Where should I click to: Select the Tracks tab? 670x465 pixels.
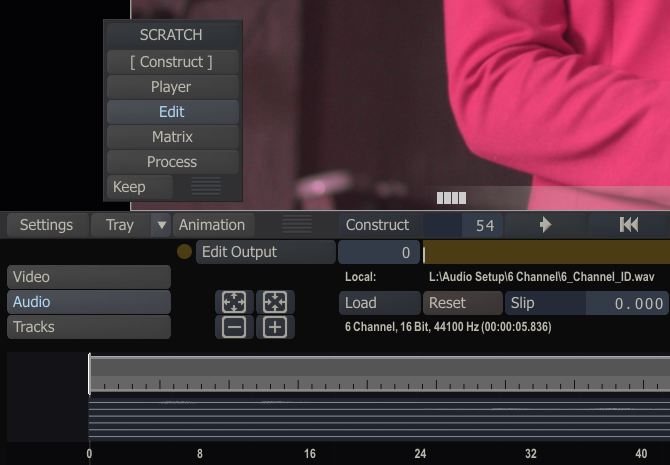click(89, 327)
